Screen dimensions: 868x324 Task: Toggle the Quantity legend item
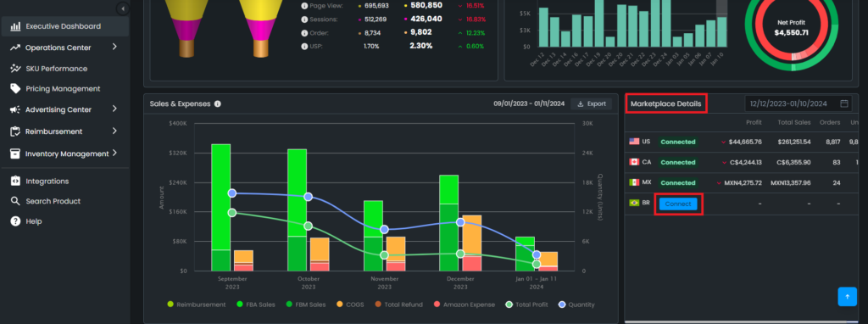[x=576, y=304]
